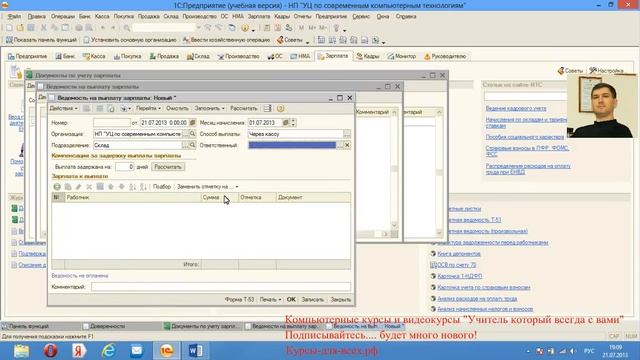Click the Записать button
Viewport: 640px width, 360px height.
point(313,300)
